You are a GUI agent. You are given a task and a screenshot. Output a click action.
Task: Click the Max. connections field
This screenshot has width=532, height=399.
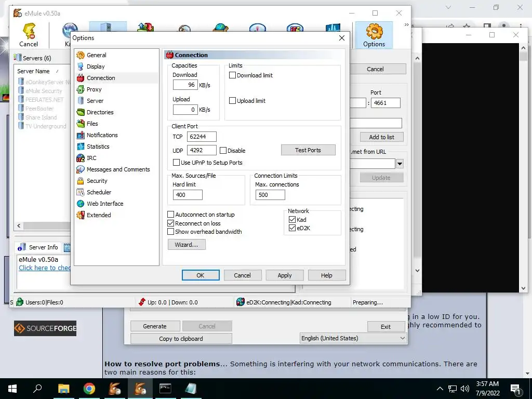[270, 195]
